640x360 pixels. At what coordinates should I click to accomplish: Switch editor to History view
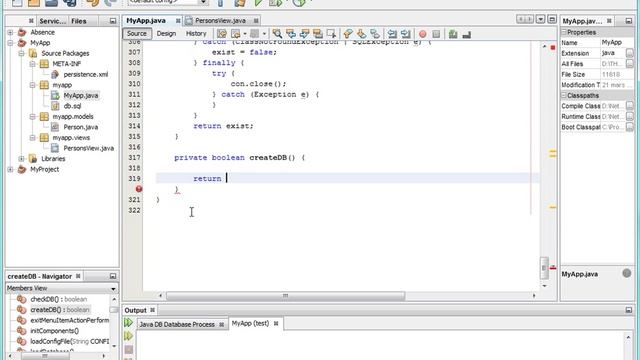pos(196,33)
